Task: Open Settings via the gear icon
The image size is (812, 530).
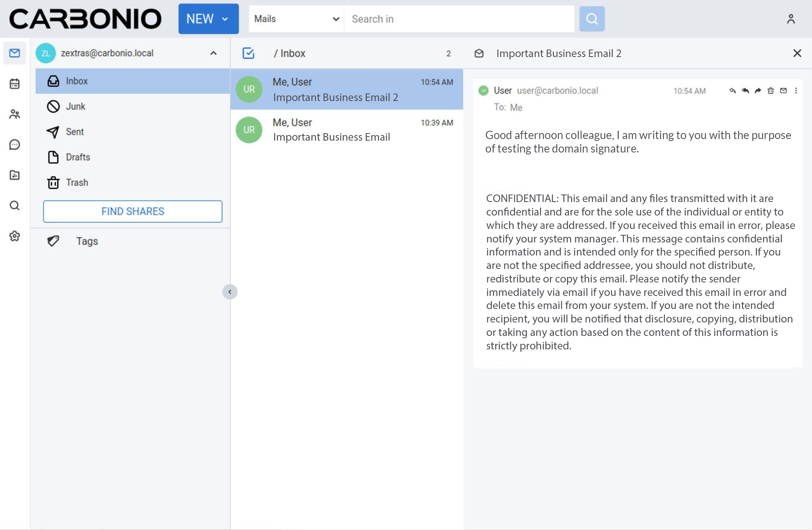Action: tap(15, 236)
